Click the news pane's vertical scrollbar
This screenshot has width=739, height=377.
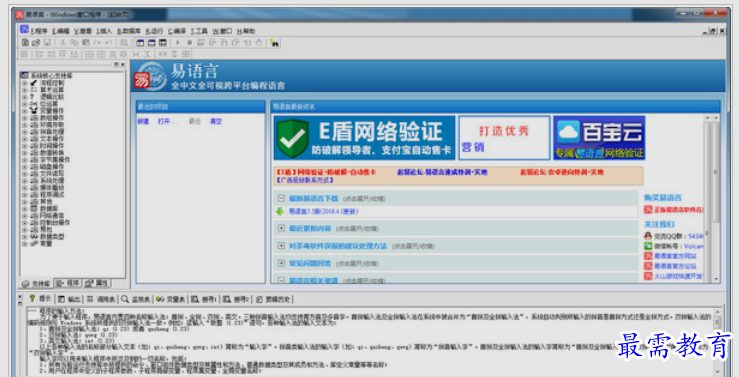[716, 198]
